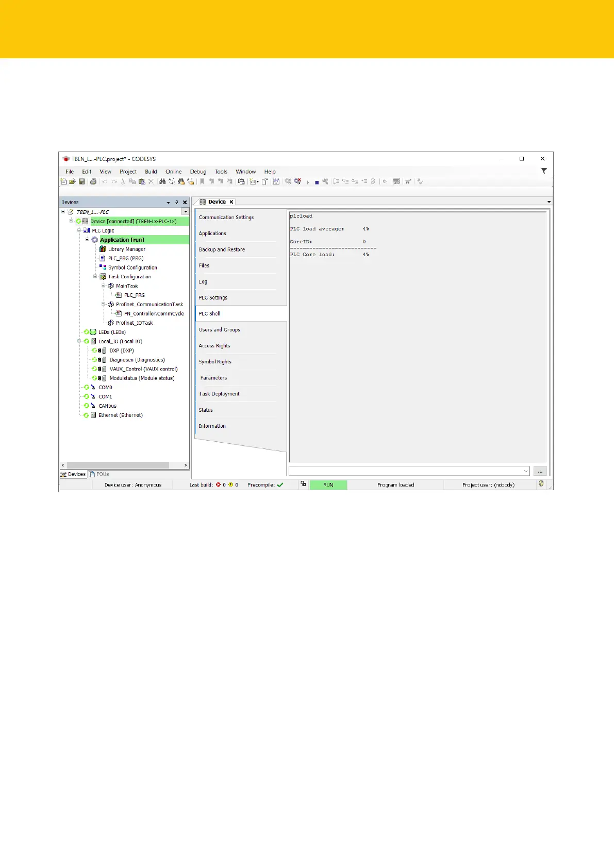Click the shield icon in status bar
The image size is (614, 868).
[x=541, y=484]
